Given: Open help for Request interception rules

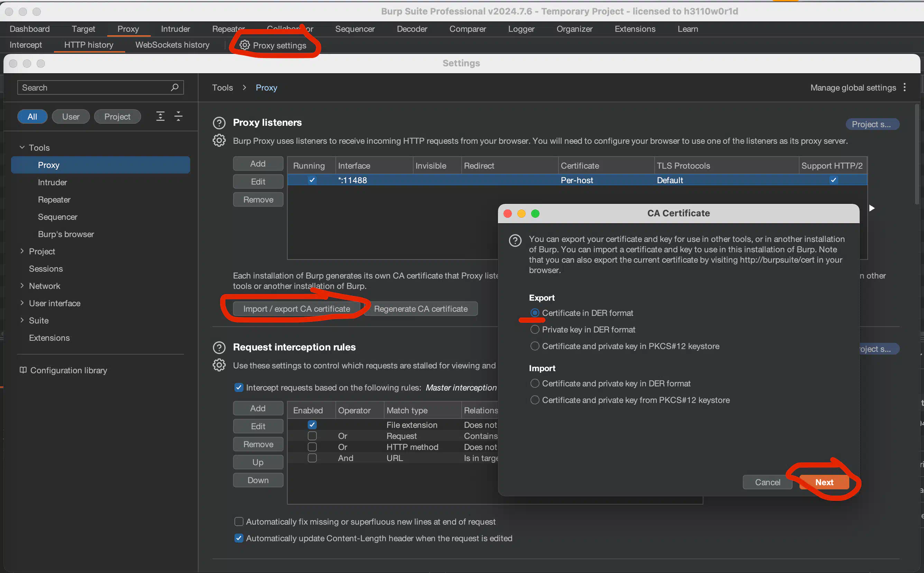Looking at the screenshot, I should click(219, 348).
